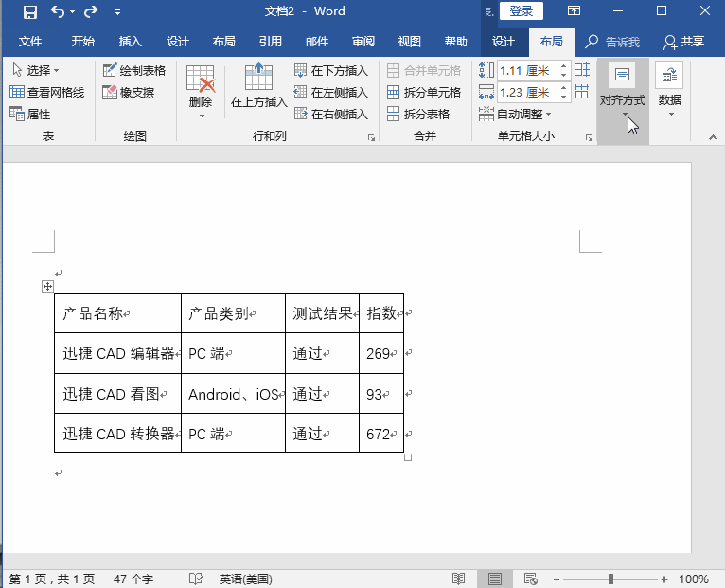Open the 自动调整 autofit dropdown
The height and width of the screenshot is (588, 725).
(x=515, y=114)
